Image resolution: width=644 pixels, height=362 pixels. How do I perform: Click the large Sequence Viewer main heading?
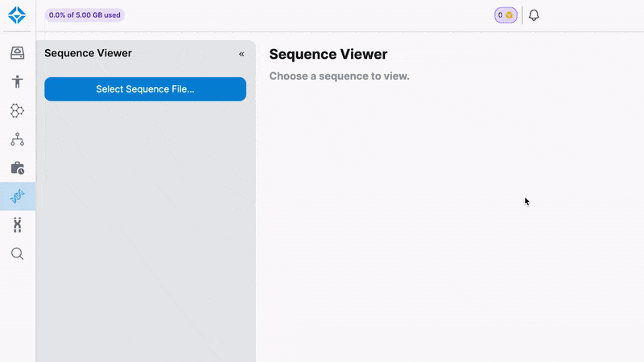(x=328, y=55)
